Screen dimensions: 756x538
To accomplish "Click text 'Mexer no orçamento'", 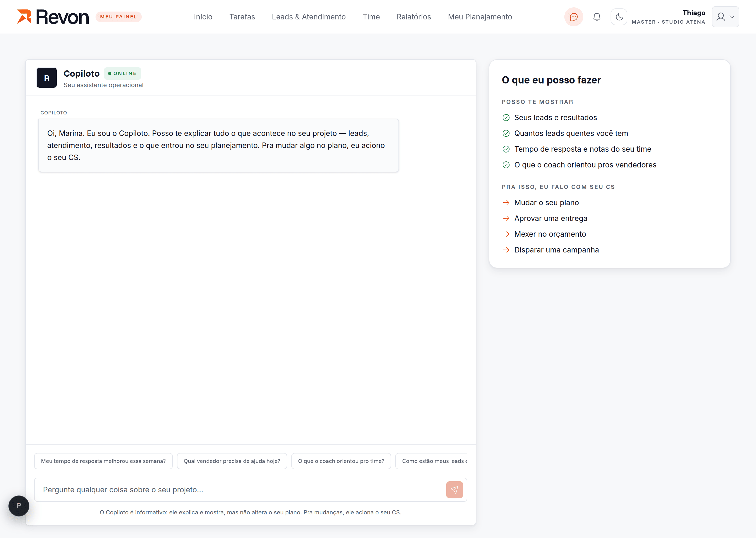I will tap(550, 234).
